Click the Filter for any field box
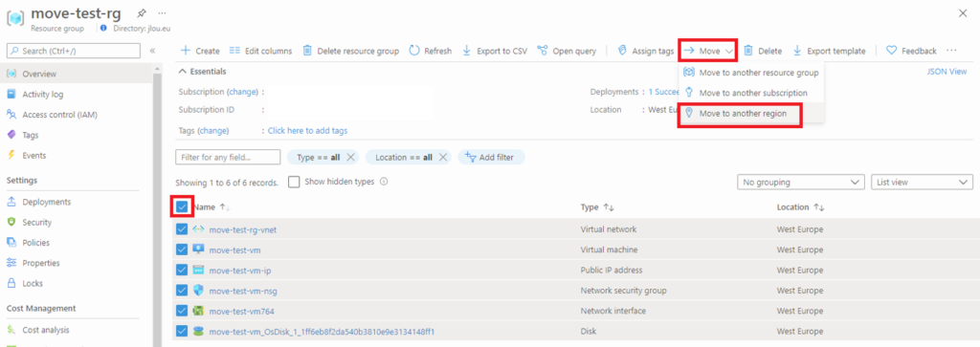Screen dimensions: 980x347 (x=228, y=158)
